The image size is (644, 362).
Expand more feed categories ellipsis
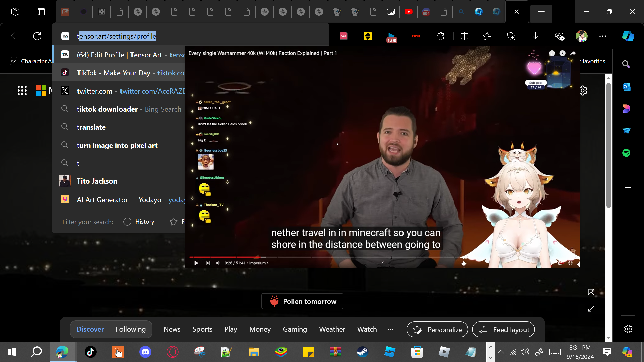point(390,329)
